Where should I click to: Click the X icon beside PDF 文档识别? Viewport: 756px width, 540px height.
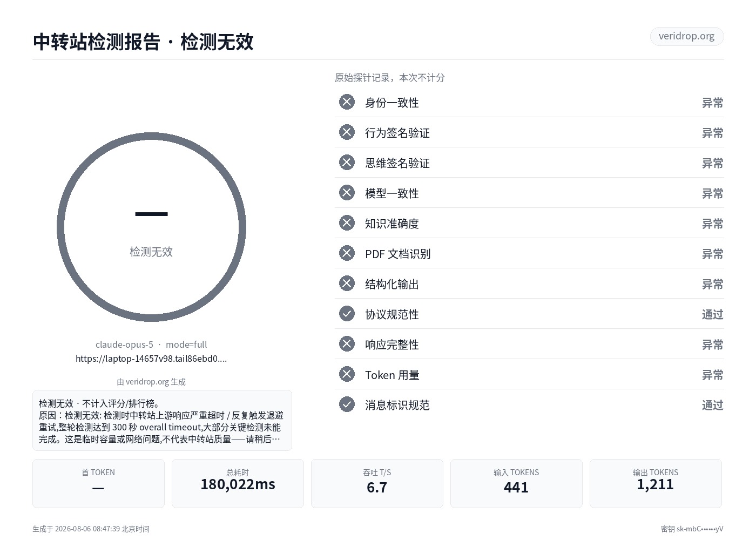pyautogui.click(x=347, y=253)
